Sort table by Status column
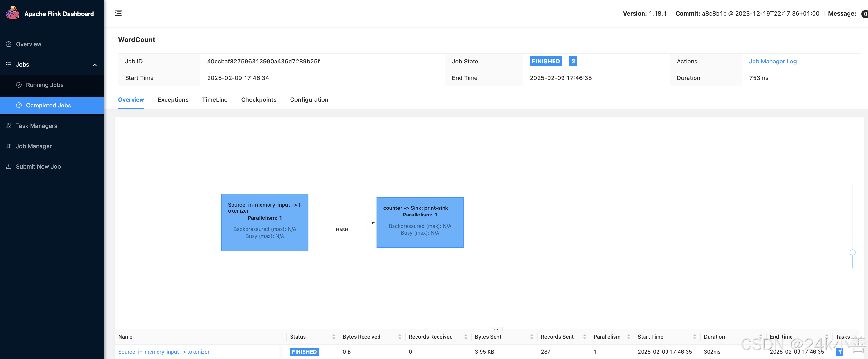Viewport: 868px width, 359px height. point(333,337)
